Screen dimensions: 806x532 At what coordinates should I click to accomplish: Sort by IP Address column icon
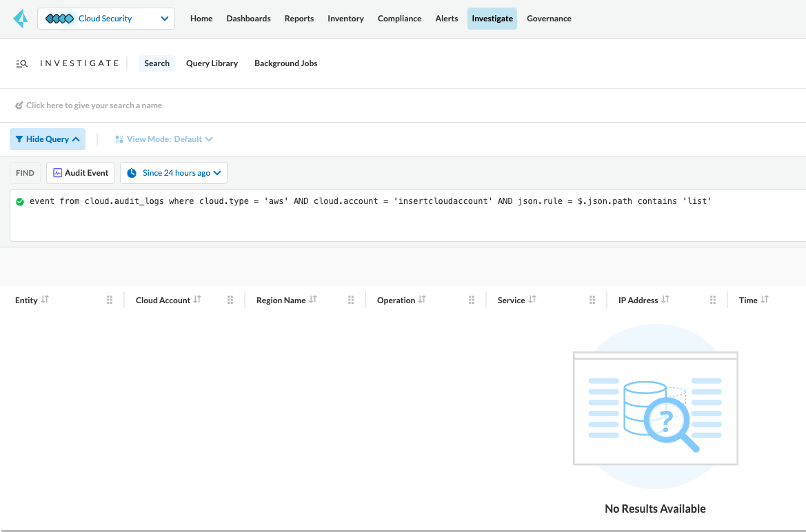point(665,300)
